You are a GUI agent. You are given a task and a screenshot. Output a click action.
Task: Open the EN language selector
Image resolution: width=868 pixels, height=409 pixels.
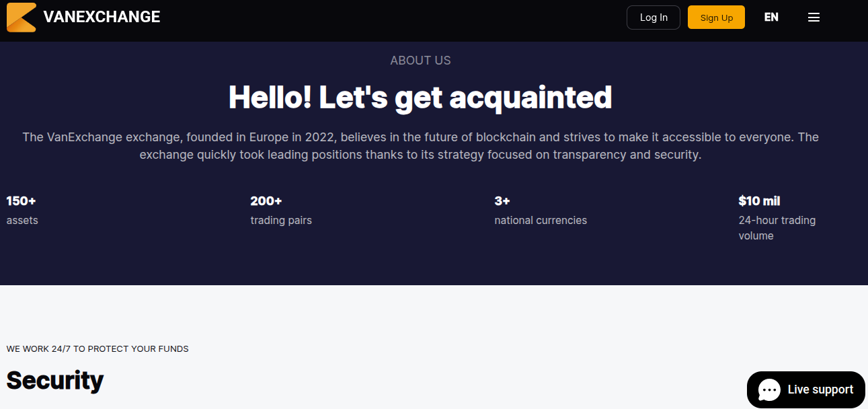[x=771, y=17]
